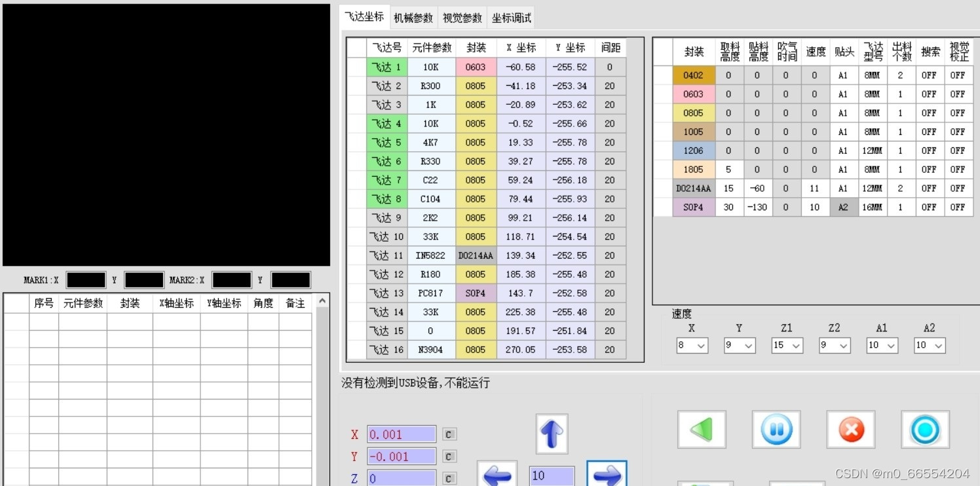The image size is (980, 486).
Task: Click the scroll-up arrow of the component list
Action: point(322,301)
